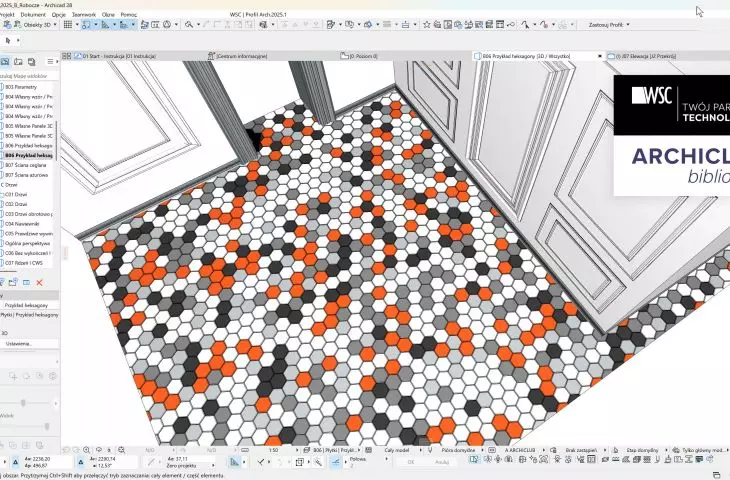Click the tab overview grid icon

pos(67,56)
